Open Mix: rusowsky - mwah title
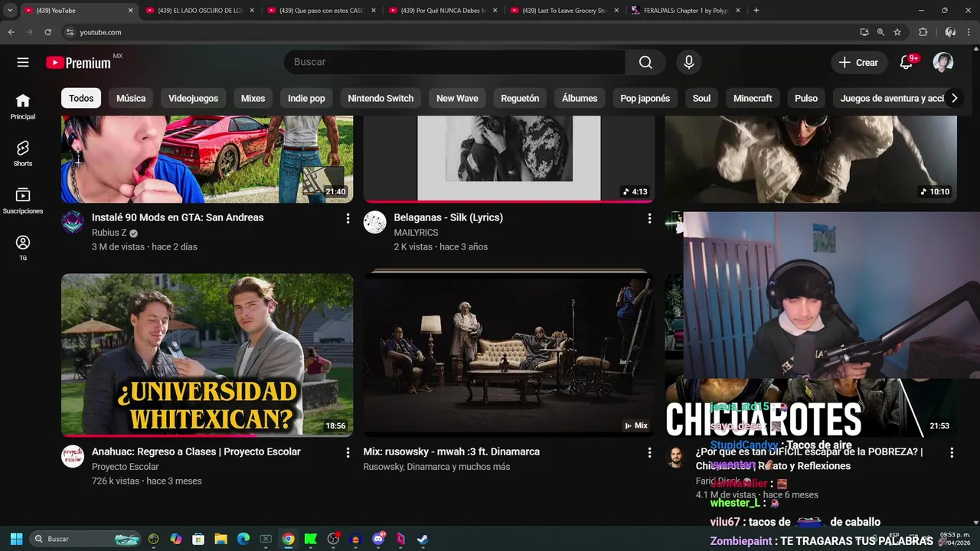This screenshot has height=551, width=980. [452, 452]
